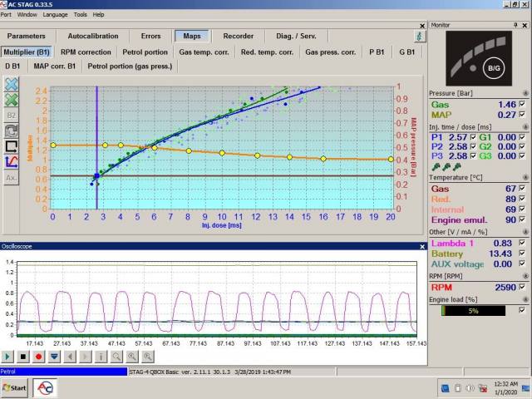Start oscilloscope with the play button
Screen dimensions: 532x399
click(8, 356)
